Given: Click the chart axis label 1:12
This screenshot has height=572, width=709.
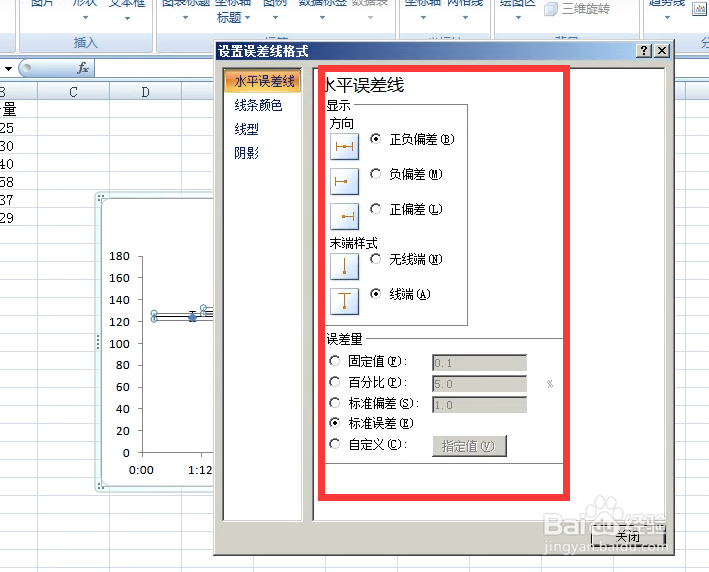Looking at the screenshot, I should [200, 470].
